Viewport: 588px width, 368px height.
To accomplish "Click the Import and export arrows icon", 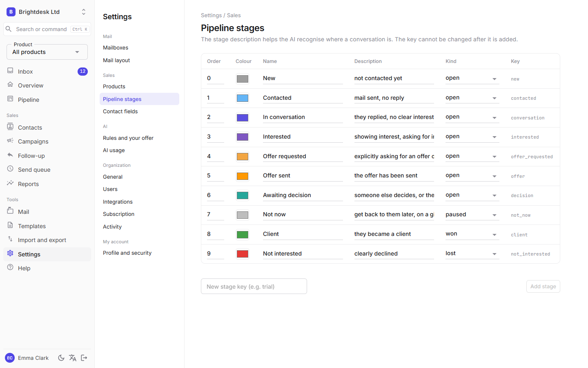I will coord(10,239).
